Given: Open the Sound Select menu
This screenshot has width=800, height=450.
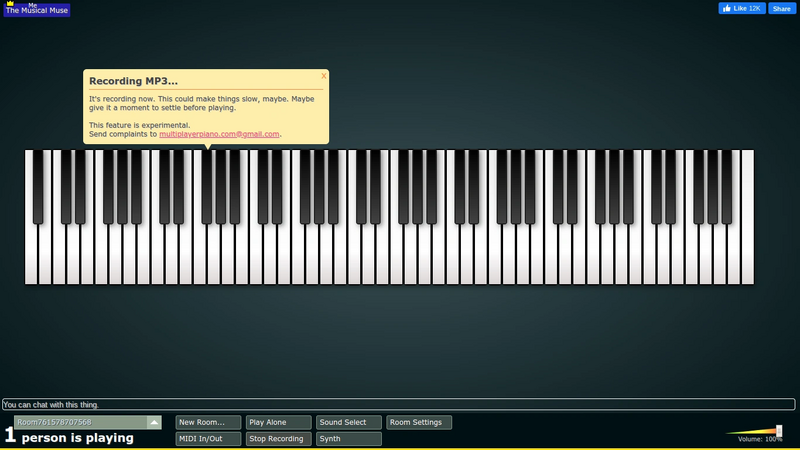Looking at the screenshot, I should click(x=349, y=422).
